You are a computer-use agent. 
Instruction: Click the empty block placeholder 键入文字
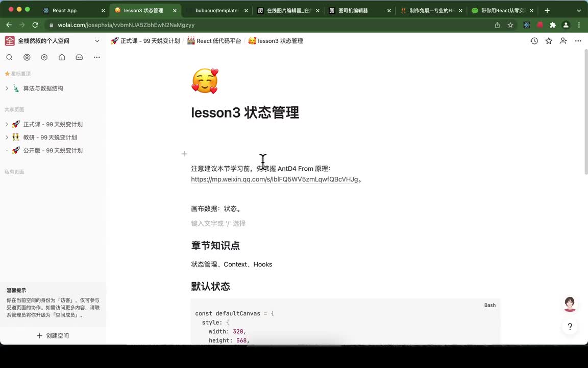[218, 223]
